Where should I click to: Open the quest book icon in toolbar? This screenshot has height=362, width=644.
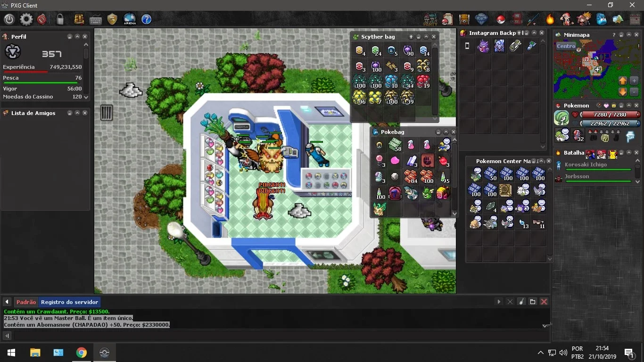79,19
